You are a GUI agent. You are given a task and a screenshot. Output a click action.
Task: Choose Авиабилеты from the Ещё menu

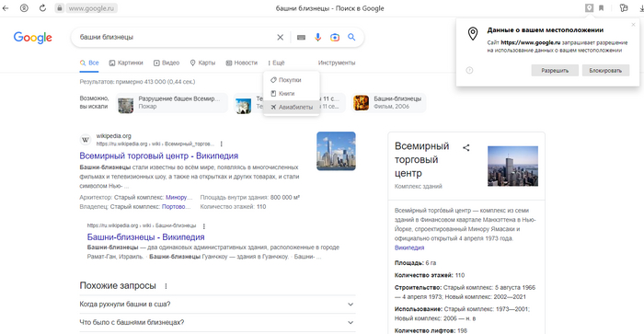(292, 108)
